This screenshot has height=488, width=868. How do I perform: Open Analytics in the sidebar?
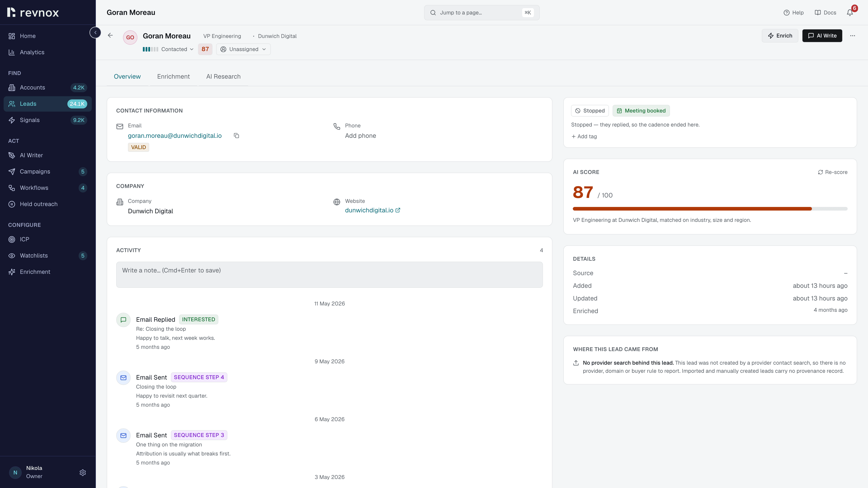(x=47, y=52)
